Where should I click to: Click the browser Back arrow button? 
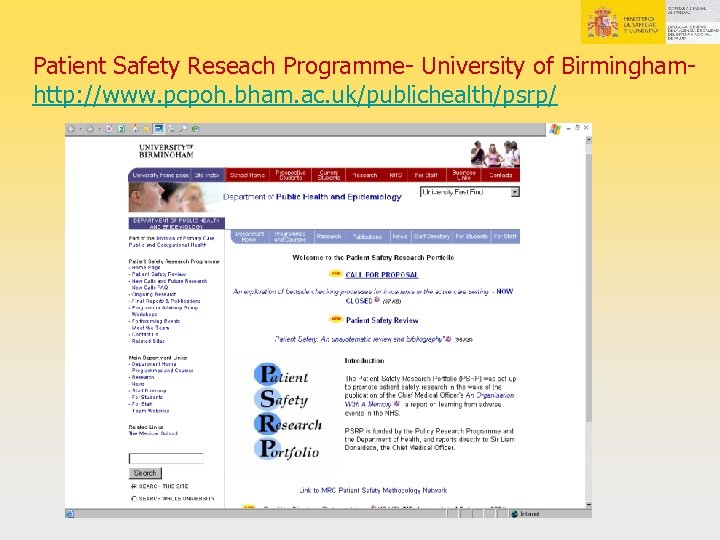point(71,129)
